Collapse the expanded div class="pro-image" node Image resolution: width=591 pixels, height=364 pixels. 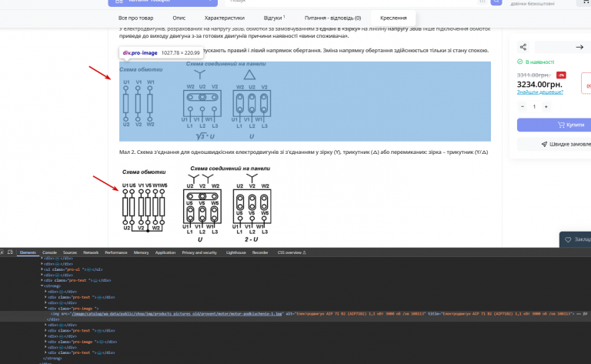click(x=45, y=309)
